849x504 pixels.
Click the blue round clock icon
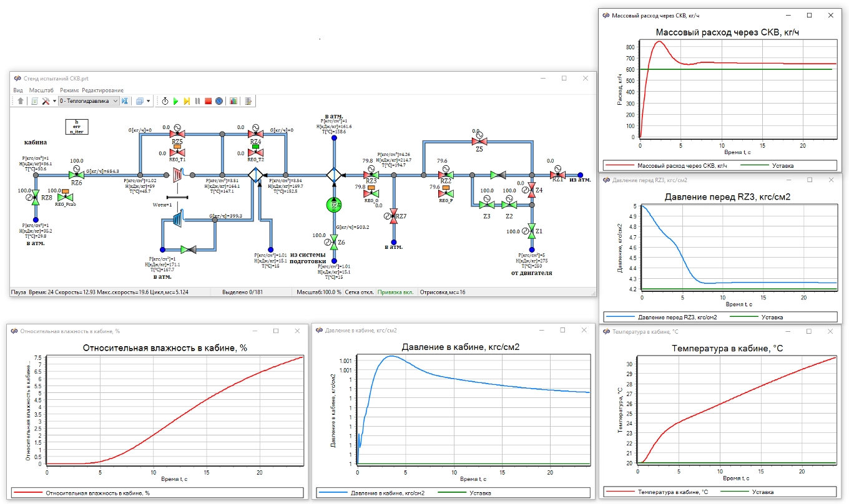(218, 101)
